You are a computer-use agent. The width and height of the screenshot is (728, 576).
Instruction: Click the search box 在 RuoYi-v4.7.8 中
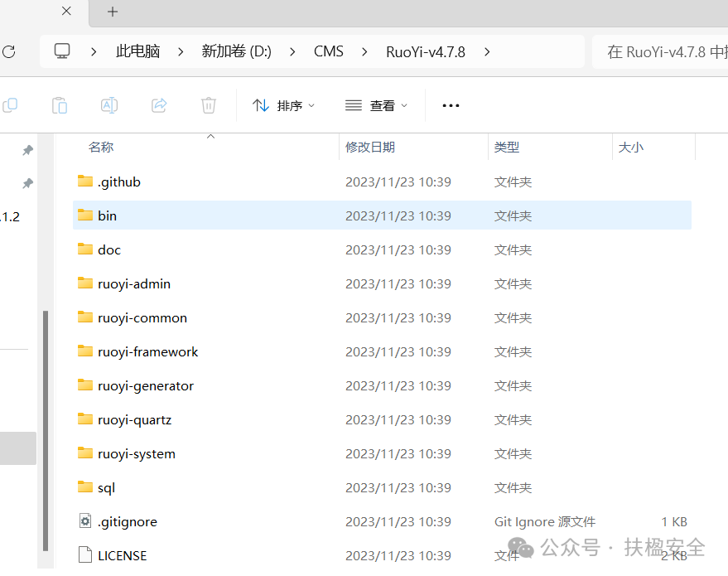pos(660,51)
